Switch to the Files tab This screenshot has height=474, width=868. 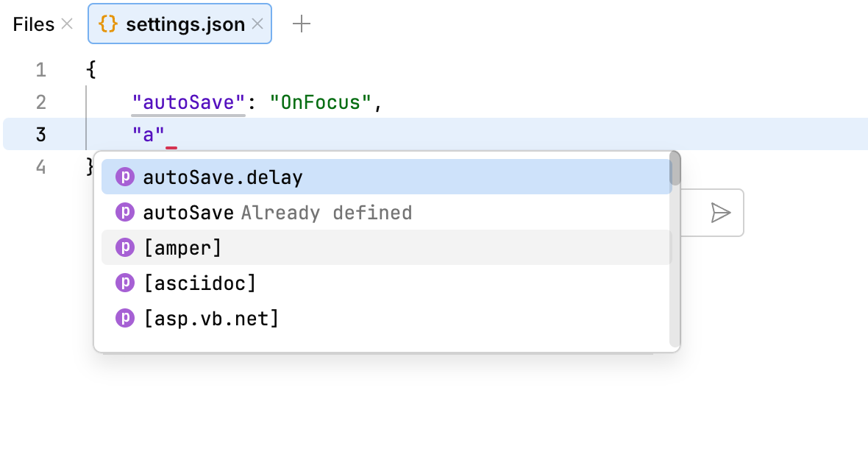[x=32, y=24]
